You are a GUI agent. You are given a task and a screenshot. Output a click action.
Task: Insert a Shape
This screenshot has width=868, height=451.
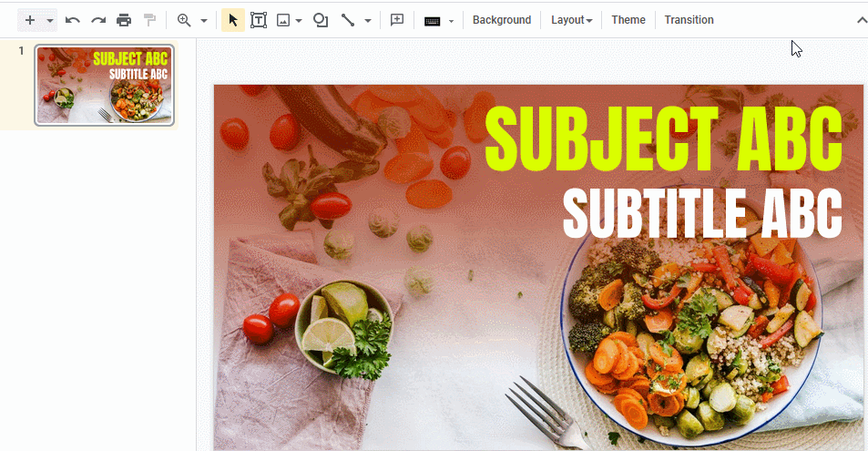click(321, 20)
